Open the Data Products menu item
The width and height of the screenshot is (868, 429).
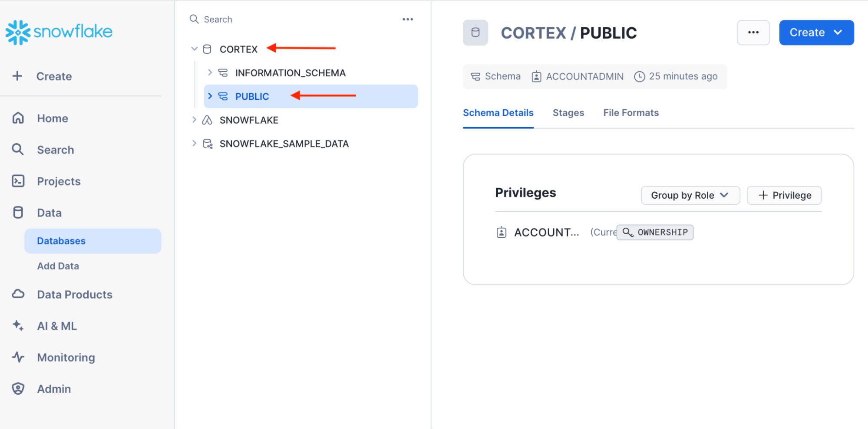(75, 295)
